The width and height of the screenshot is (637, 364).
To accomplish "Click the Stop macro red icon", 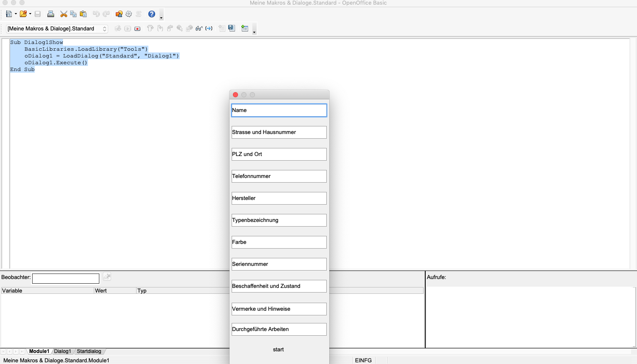I will tap(137, 29).
